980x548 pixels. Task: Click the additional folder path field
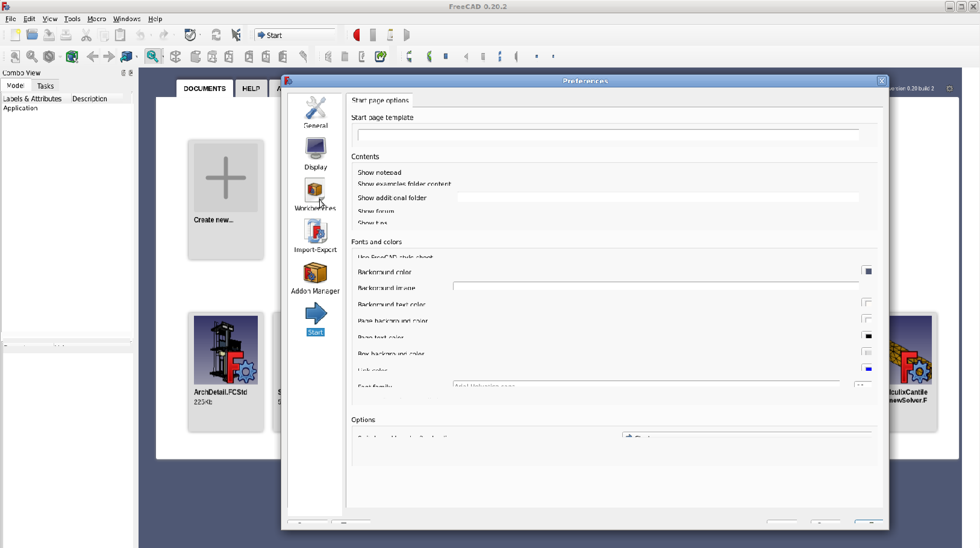tap(658, 198)
